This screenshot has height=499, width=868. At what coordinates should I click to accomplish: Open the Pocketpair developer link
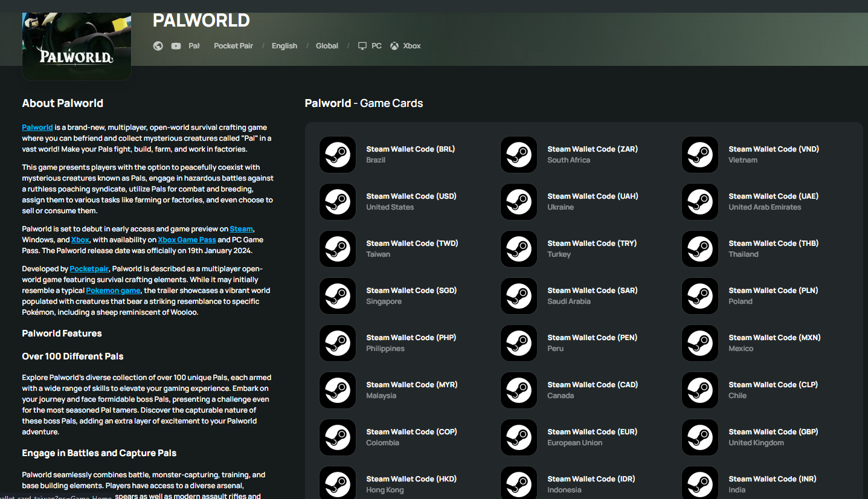(89, 269)
